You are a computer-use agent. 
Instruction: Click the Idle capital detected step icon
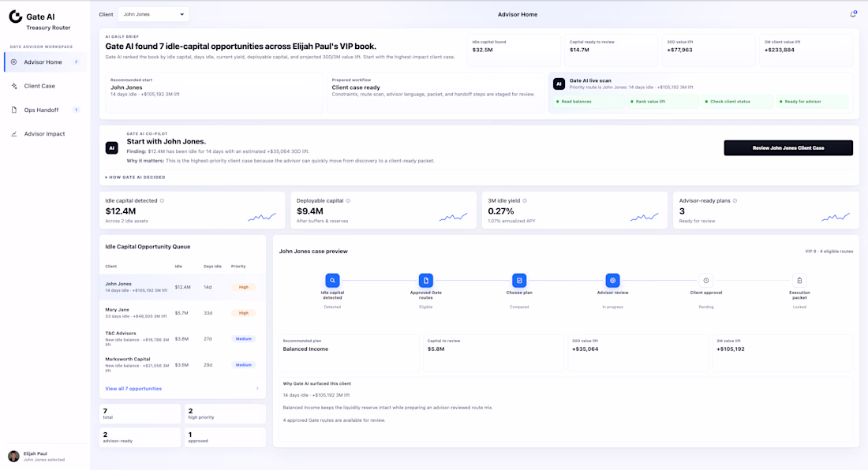click(x=332, y=280)
